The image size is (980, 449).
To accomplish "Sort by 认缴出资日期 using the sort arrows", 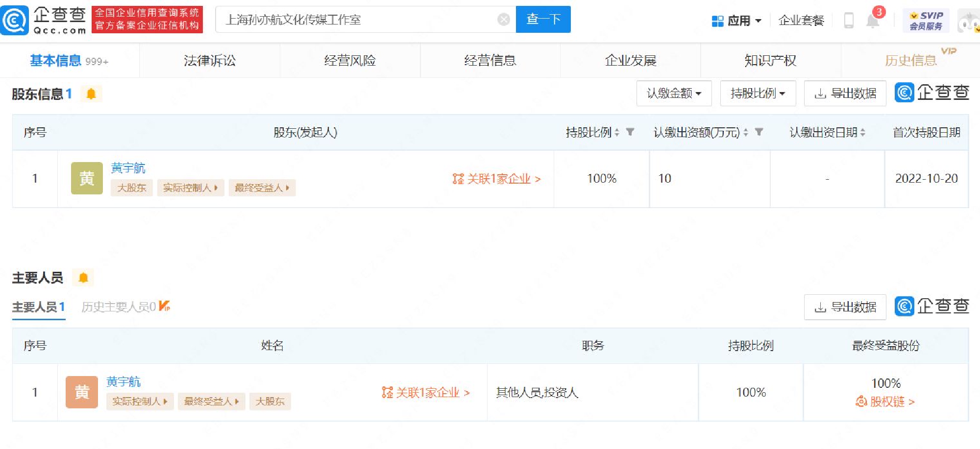I will (862, 132).
